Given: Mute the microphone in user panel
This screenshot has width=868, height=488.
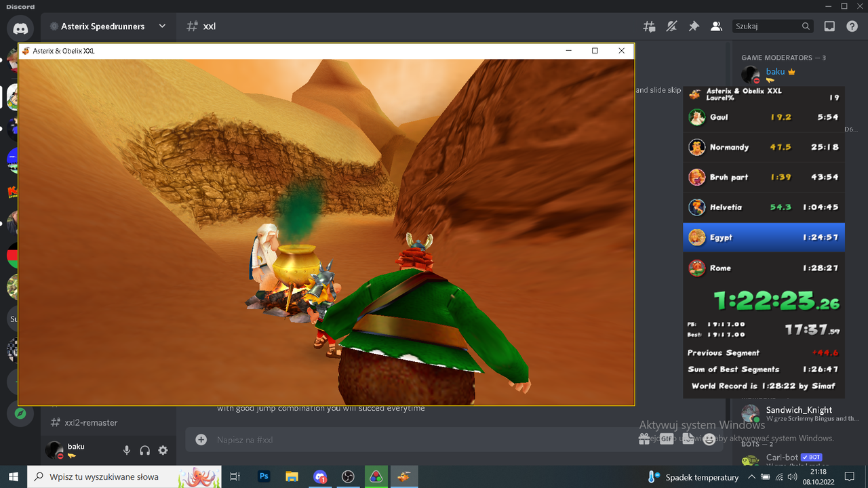Looking at the screenshot, I should click(x=127, y=450).
